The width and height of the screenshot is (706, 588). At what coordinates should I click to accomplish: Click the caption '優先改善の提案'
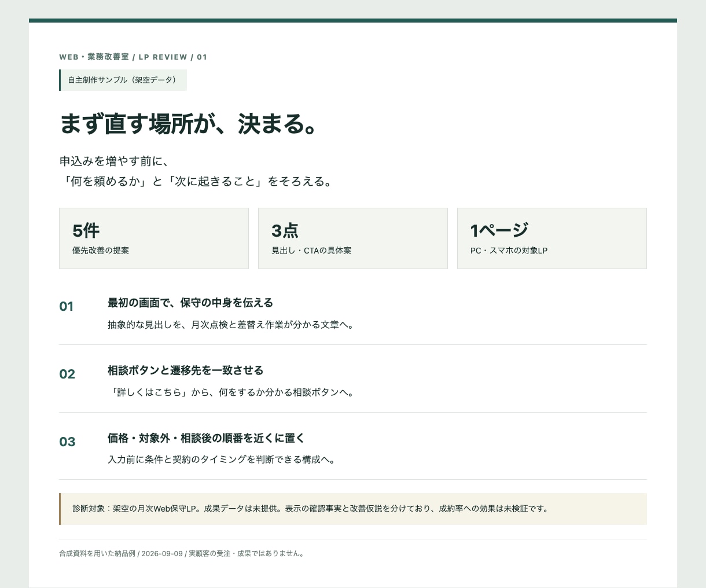click(101, 251)
